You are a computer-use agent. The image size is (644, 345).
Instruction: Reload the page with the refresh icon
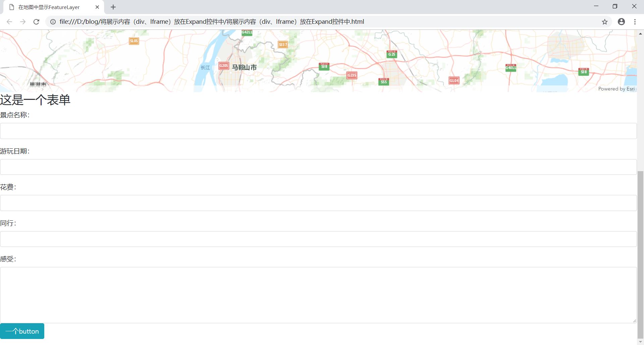coord(36,22)
